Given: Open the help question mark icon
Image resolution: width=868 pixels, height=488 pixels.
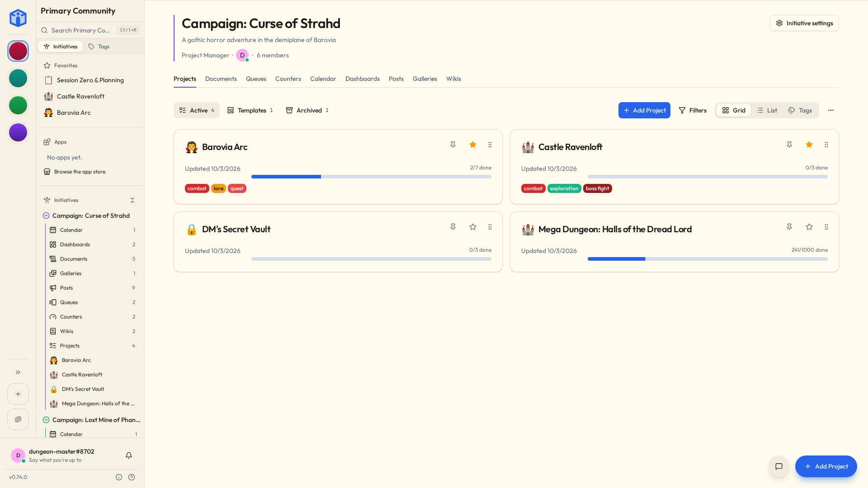Looking at the screenshot, I should click(x=132, y=477).
